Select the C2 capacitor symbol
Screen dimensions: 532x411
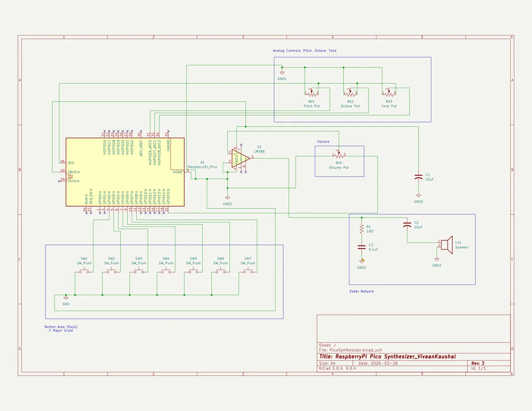[x=407, y=224]
